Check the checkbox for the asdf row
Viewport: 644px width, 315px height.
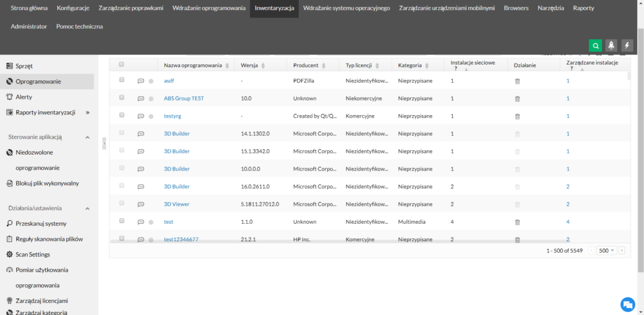click(x=121, y=80)
